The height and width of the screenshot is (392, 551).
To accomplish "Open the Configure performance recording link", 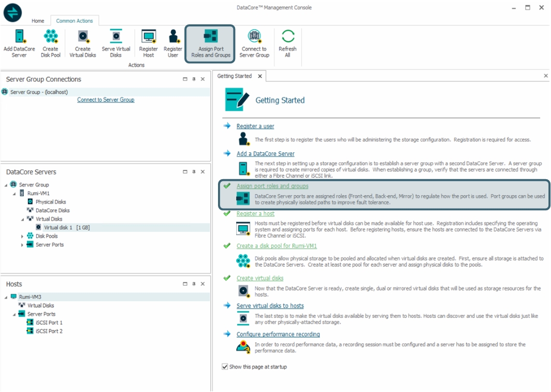I will pyautogui.click(x=278, y=334).
